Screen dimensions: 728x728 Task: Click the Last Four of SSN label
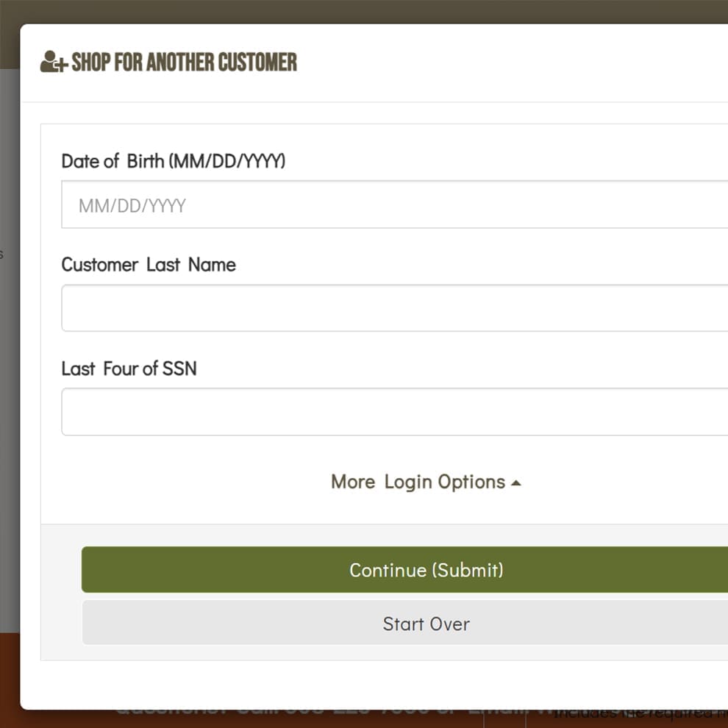(129, 368)
